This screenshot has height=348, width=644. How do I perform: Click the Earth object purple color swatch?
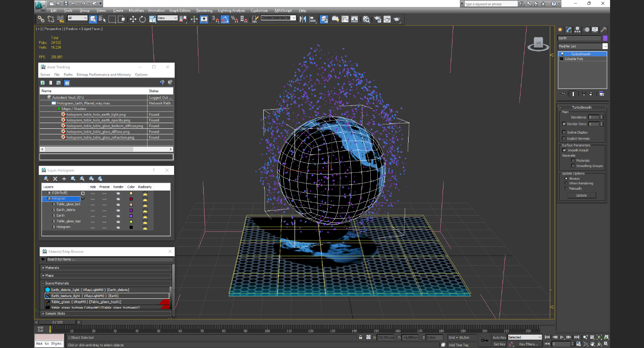pyautogui.click(x=605, y=38)
